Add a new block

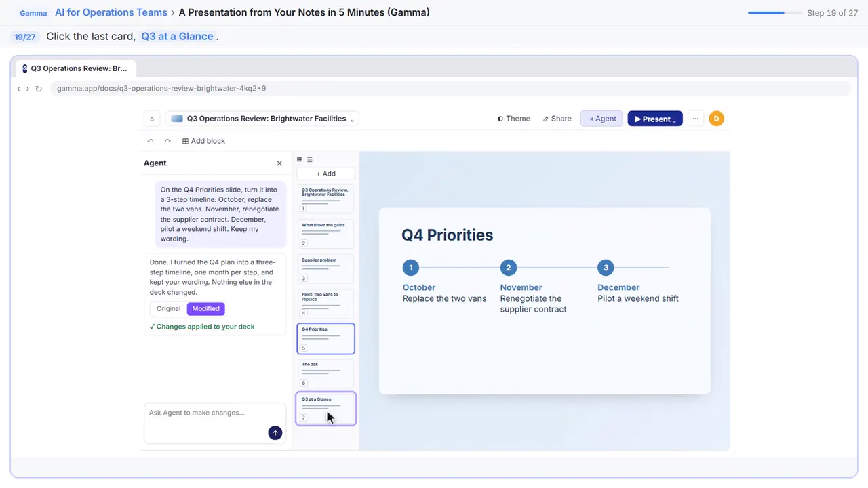pos(203,141)
